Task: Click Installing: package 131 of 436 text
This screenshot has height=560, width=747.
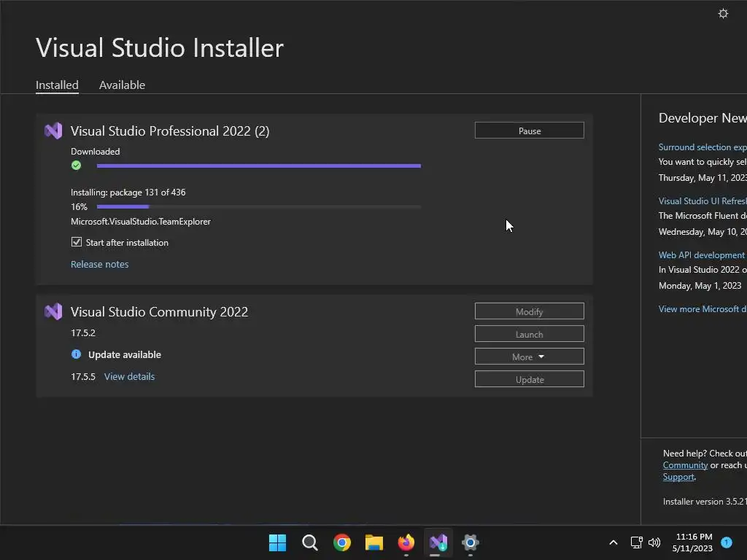Action: coord(128,192)
